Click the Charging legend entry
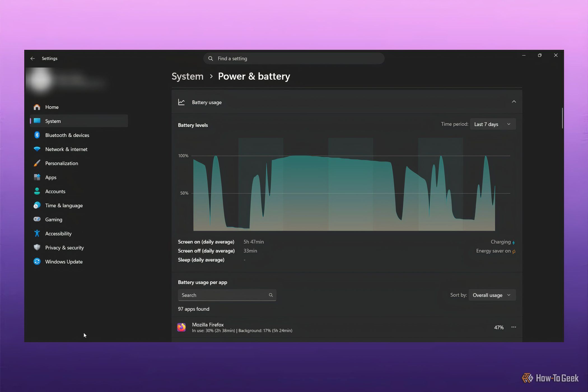Viewport: 588px width, 392px height. (x=503, y=242)
